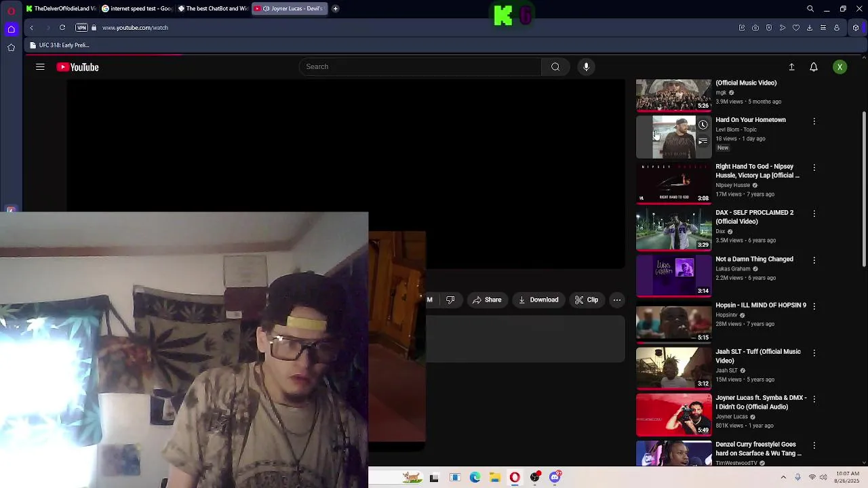Open the YouTube Create upload icon
Image resolution: width=868 pixels, height=488 pixels.
(x=791, y=67)
